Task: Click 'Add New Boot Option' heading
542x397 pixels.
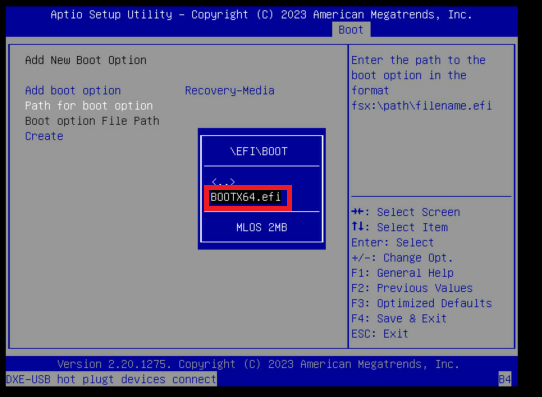Action: point(86,60)
